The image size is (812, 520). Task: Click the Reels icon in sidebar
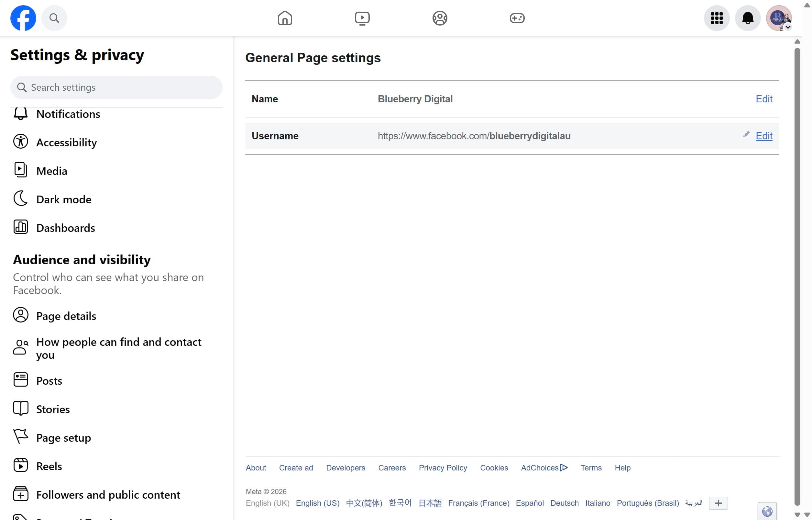click(21, 466)
